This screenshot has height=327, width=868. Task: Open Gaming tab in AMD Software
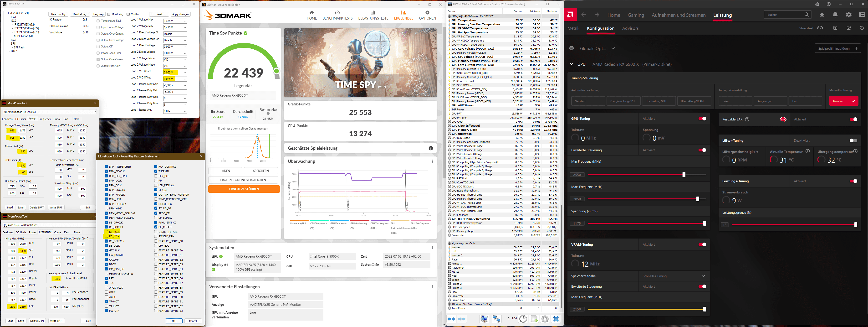pyautogui.click(x=636, y=15)
